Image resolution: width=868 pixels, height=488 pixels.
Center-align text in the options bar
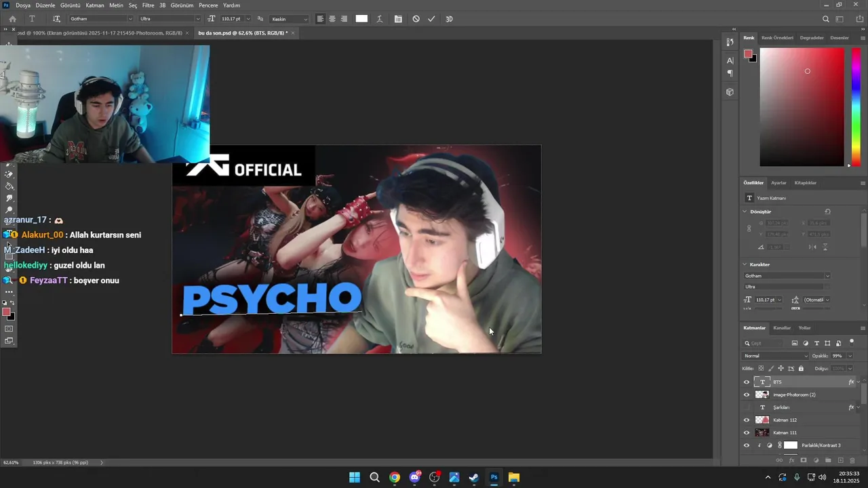[332, 19]
